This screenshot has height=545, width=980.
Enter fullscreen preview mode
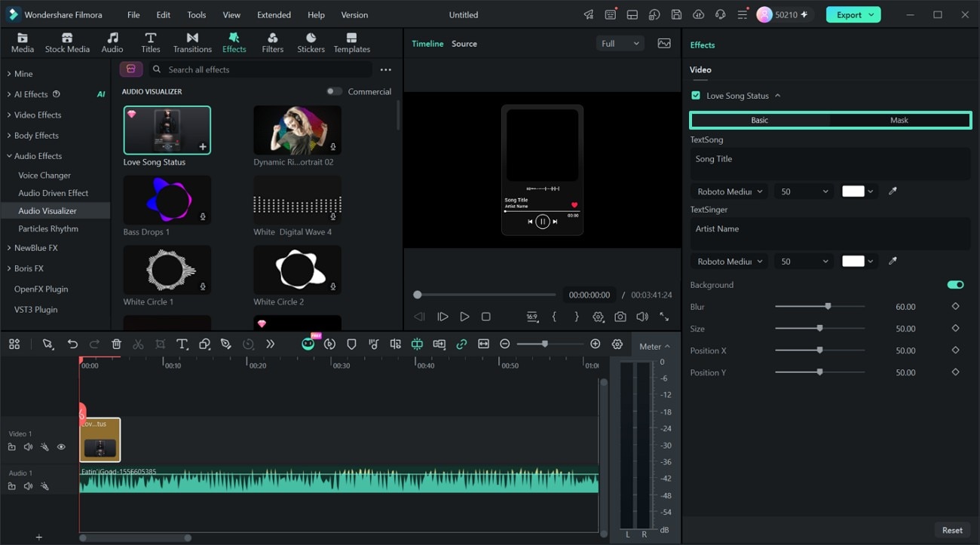pyautogui.click(x=664, y=317)
